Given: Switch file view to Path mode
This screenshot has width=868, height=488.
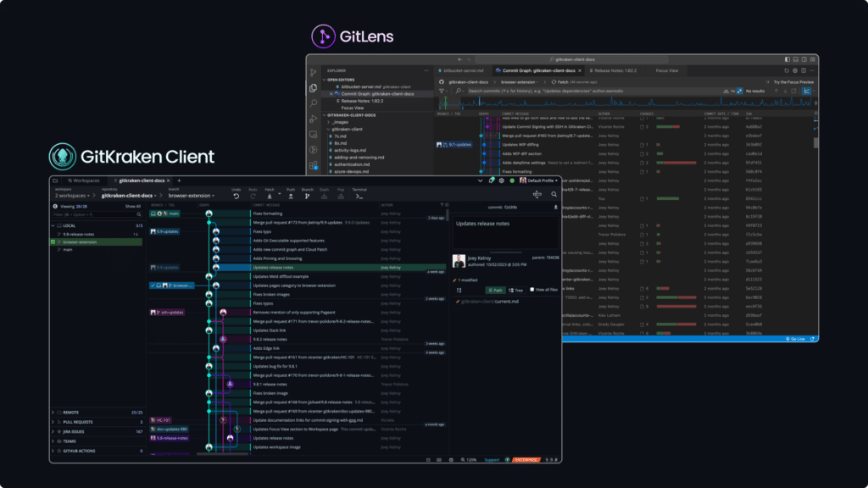Looking at the screenshot, I should coord(495,290).
